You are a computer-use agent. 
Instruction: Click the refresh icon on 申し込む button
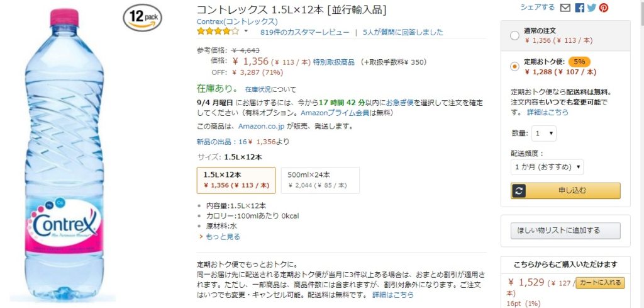519,191
